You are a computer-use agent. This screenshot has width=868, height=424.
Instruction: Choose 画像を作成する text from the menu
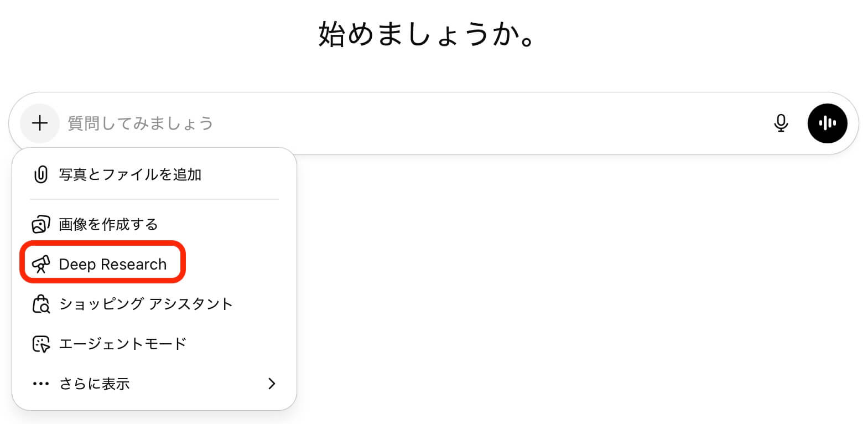point(108,225)
